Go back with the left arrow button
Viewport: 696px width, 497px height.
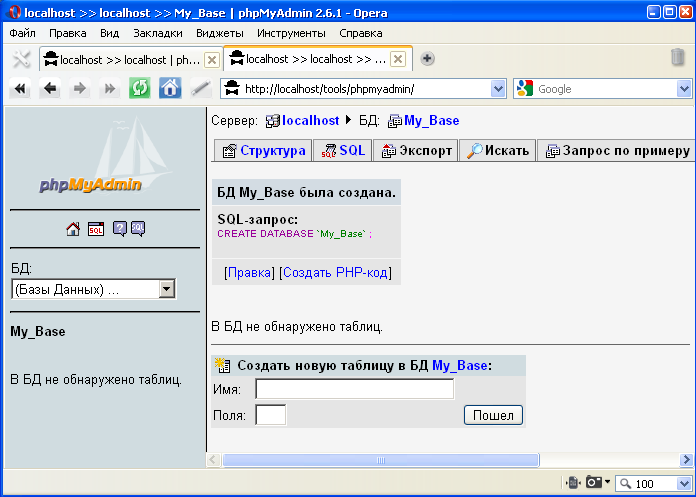pos(50,88)
